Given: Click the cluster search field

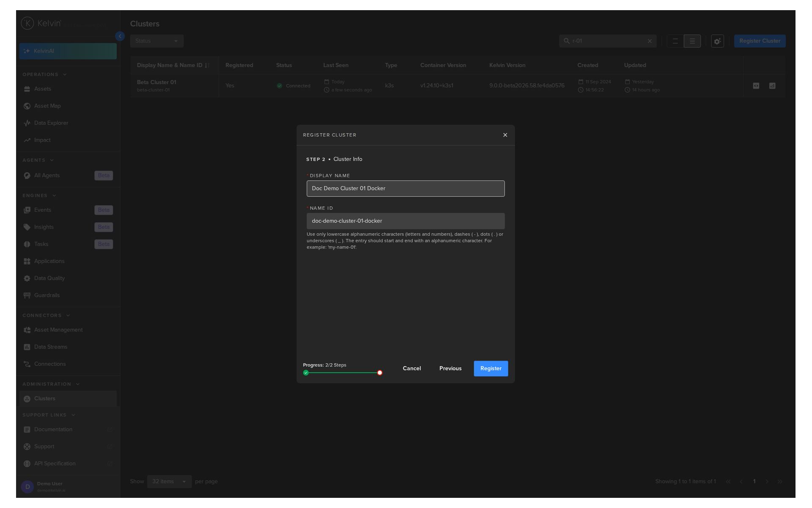Looking at the screenshot, I should click(607, 41).
